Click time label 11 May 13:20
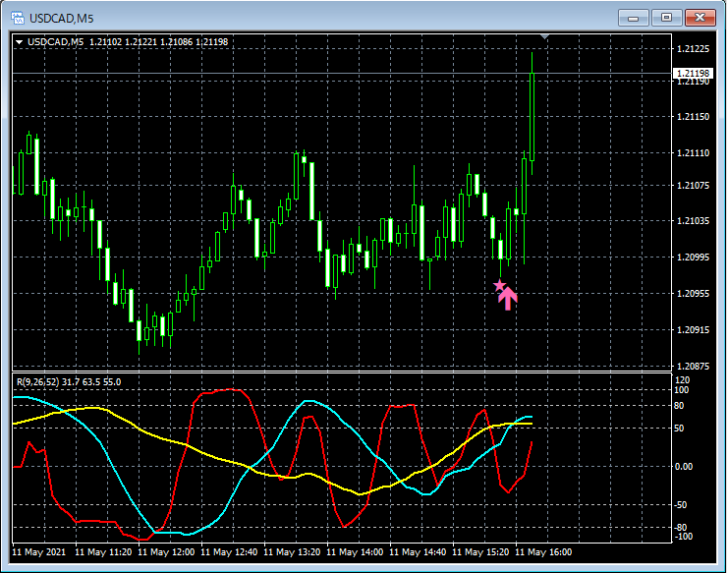The height and width of the screenshot is (573, 728). tap(292, 552)
